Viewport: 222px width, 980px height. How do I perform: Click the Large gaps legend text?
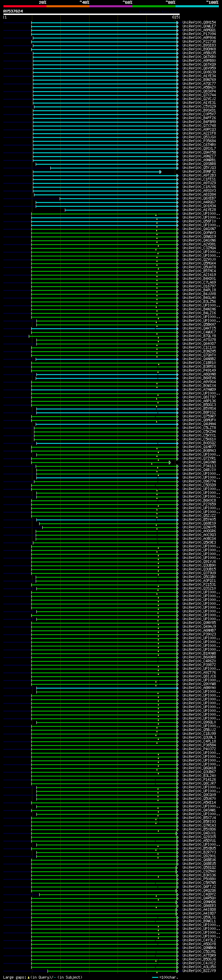(x=43, y=977)
